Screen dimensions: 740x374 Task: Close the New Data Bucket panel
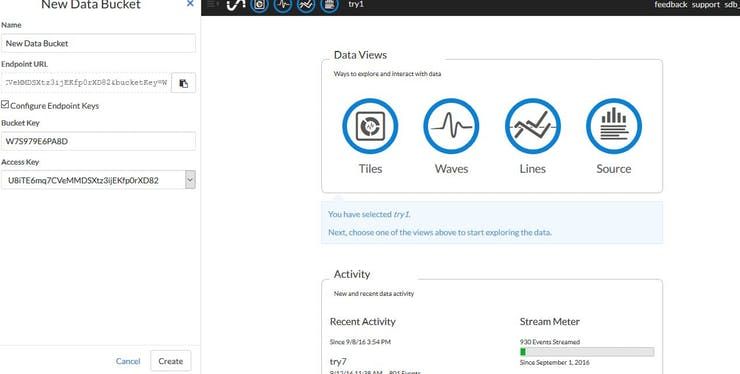(190, 4)
